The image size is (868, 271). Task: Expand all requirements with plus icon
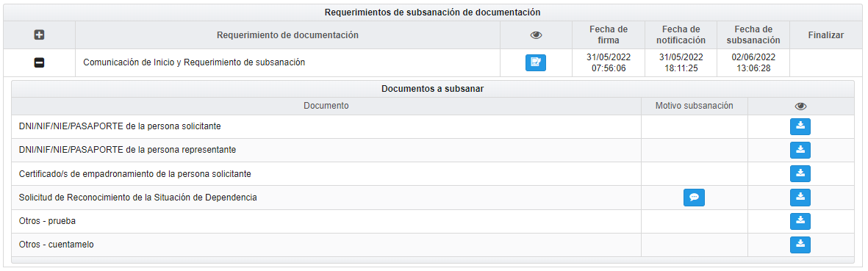(x=39, y=35)
